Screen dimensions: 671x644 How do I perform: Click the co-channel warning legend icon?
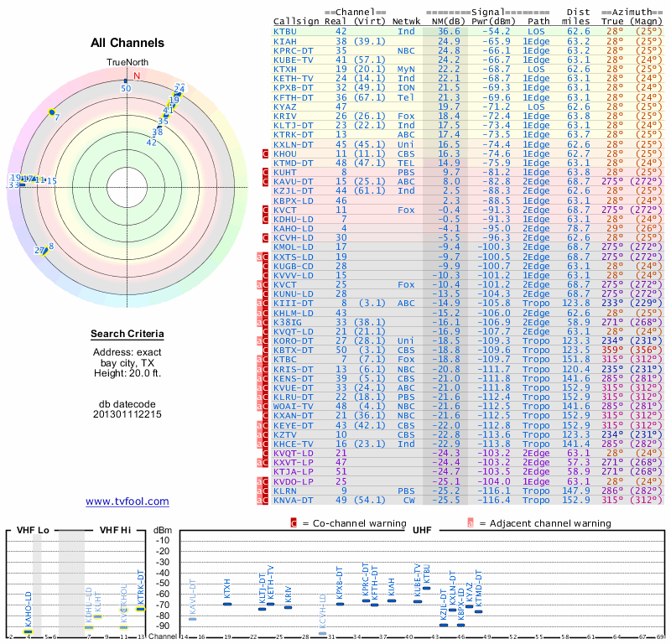tap(294, 523)
